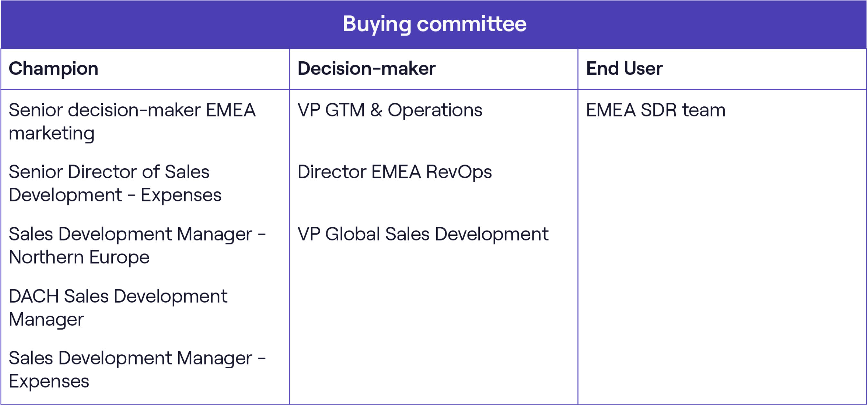868x407 pixels.
Task: Click Senior Director of Sales Development entry
Action: [x=115, y=183]
